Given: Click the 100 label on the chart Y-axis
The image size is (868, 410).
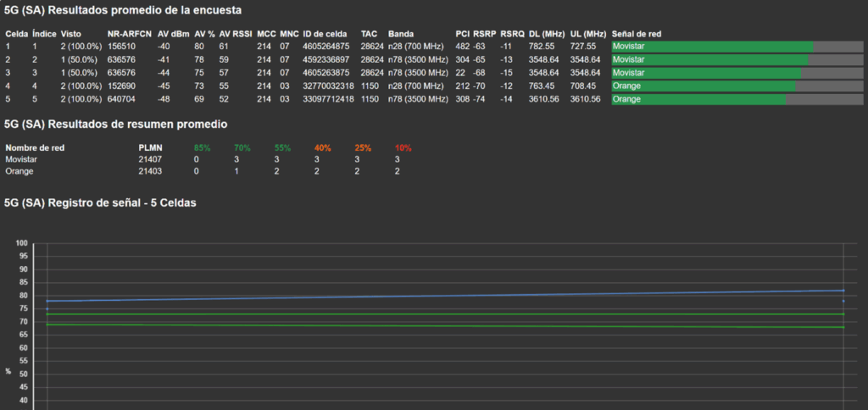Looking at the screenshot, I should pyautogui.click(x=22, y=243).
